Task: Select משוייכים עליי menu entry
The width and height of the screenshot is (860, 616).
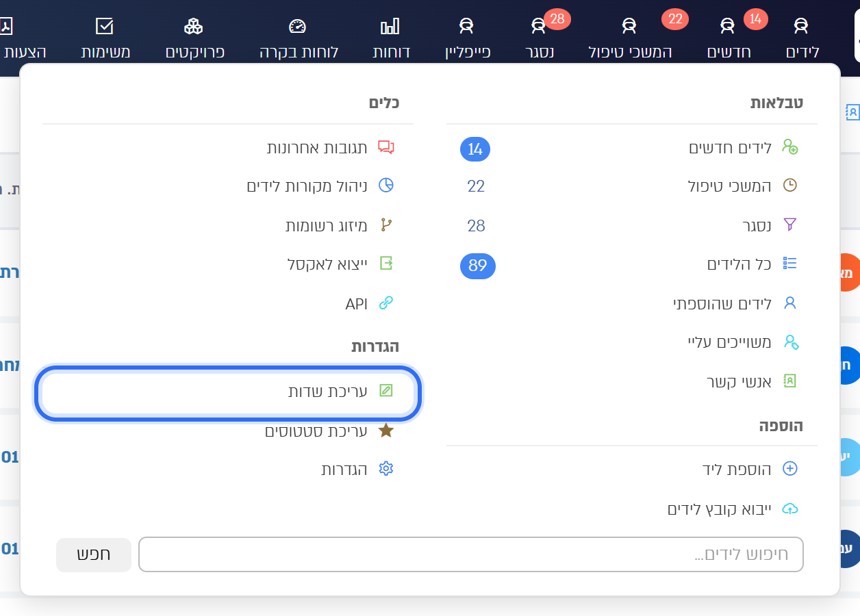Action: click(729, 342)
